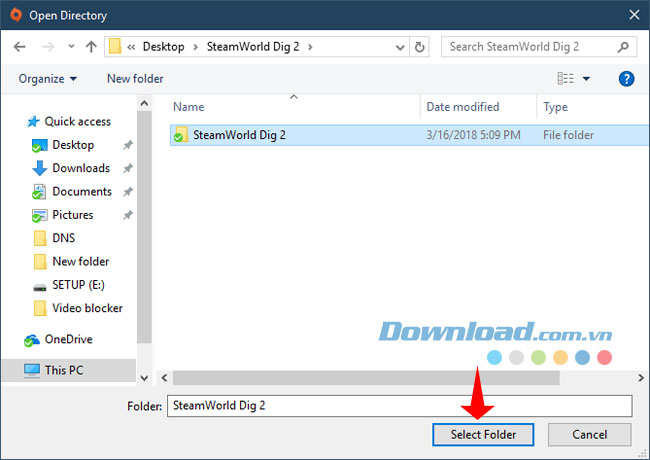Click the horizontal scrollbar thumb
This screenshot has width=650, height=460.
366,378
